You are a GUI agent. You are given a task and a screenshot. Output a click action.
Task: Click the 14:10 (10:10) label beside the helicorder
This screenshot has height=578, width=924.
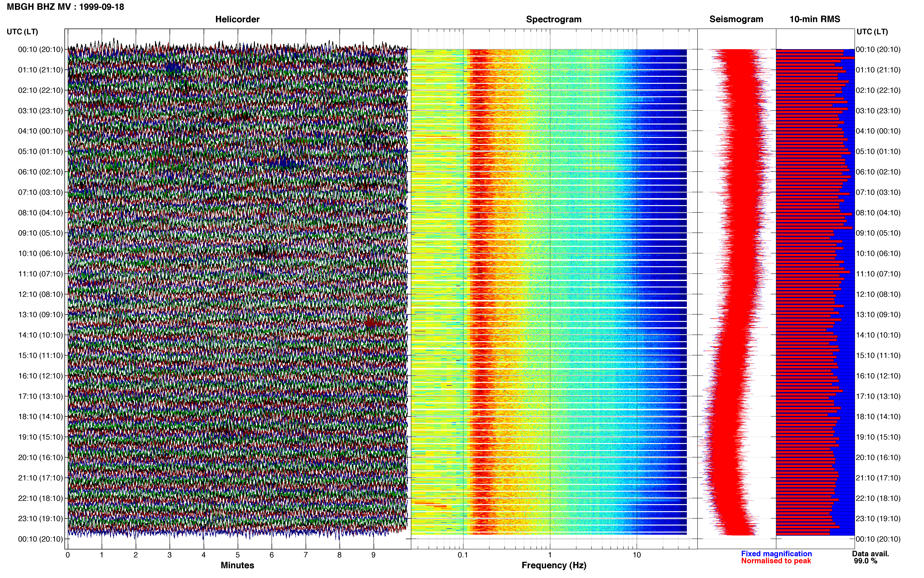pyautogui.click(x=41, y=335)
